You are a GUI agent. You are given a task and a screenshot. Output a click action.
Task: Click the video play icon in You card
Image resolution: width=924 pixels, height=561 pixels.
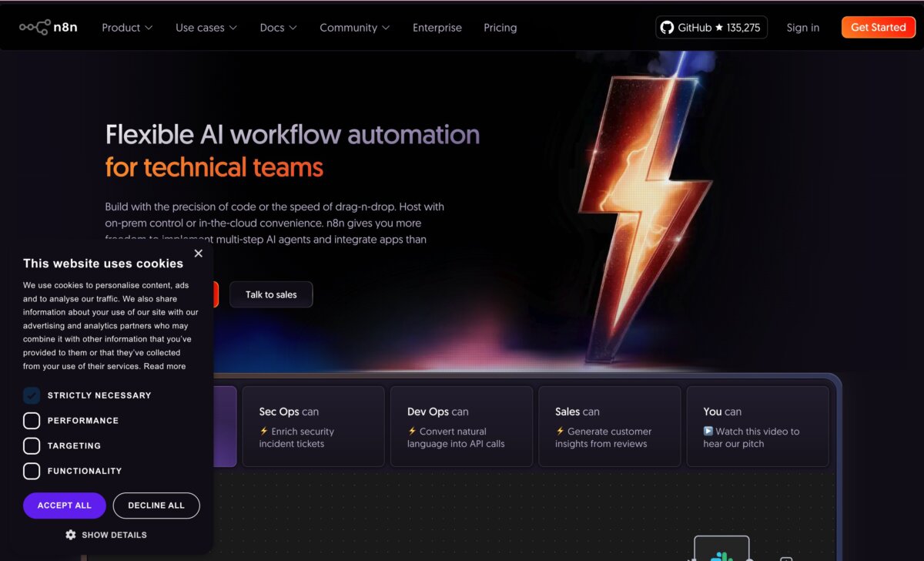coord(708,432)
